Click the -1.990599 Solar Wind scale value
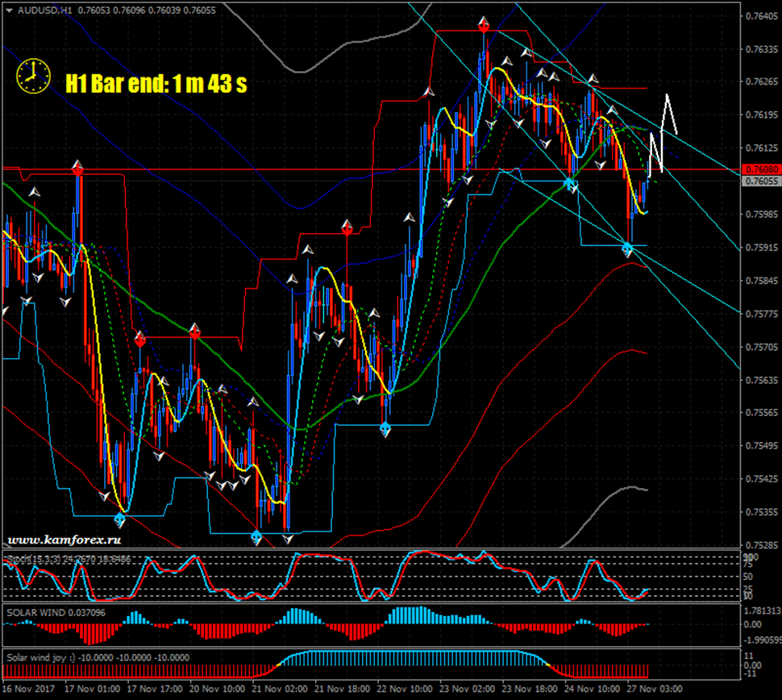 pyautogui.click(x=762, y=640)
